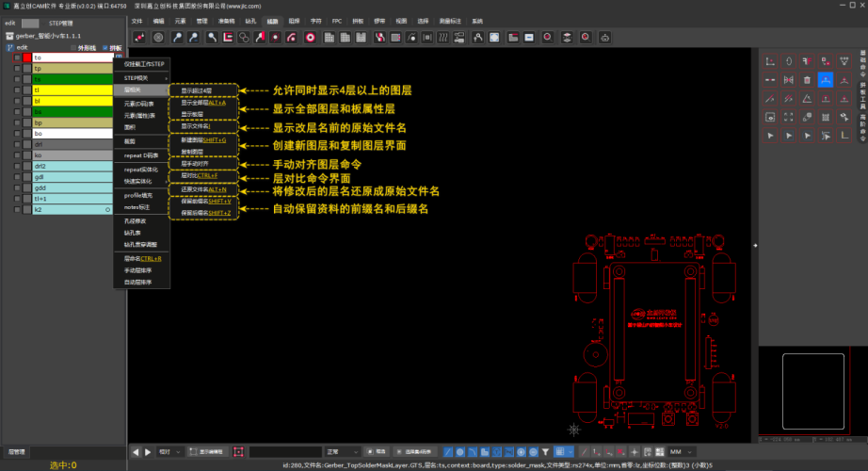Select the 'ko' layer row
Image resolution: width=868 pixels, height=471 pixels.
pyautogui.click(x=72, y=155)
